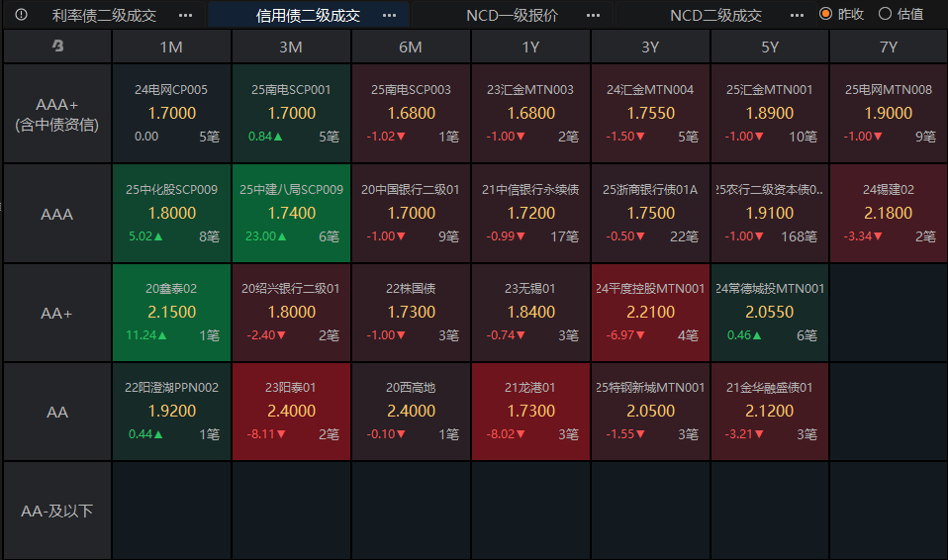The image size is (948, 560).
Task: Open the 25电网MTN008 bond cell
Action: click(x=889, y=114)
